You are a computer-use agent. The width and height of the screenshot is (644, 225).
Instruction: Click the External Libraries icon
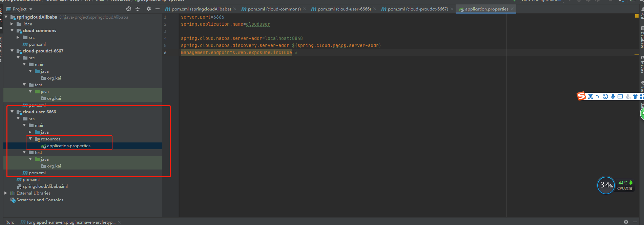[13, 193]
